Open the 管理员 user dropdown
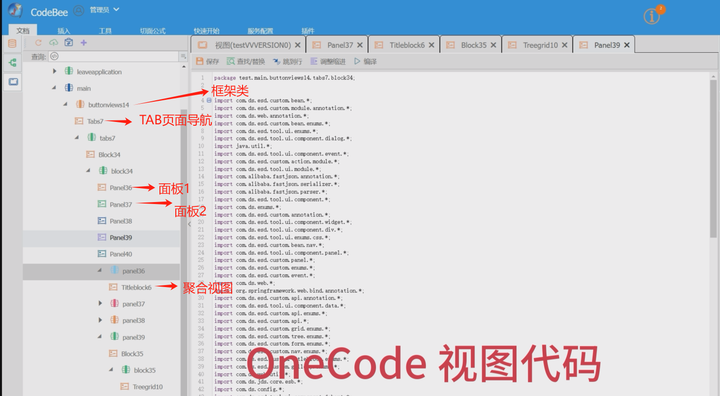Image resolution: width=720 pixels, height=396 pixels. 104,10
